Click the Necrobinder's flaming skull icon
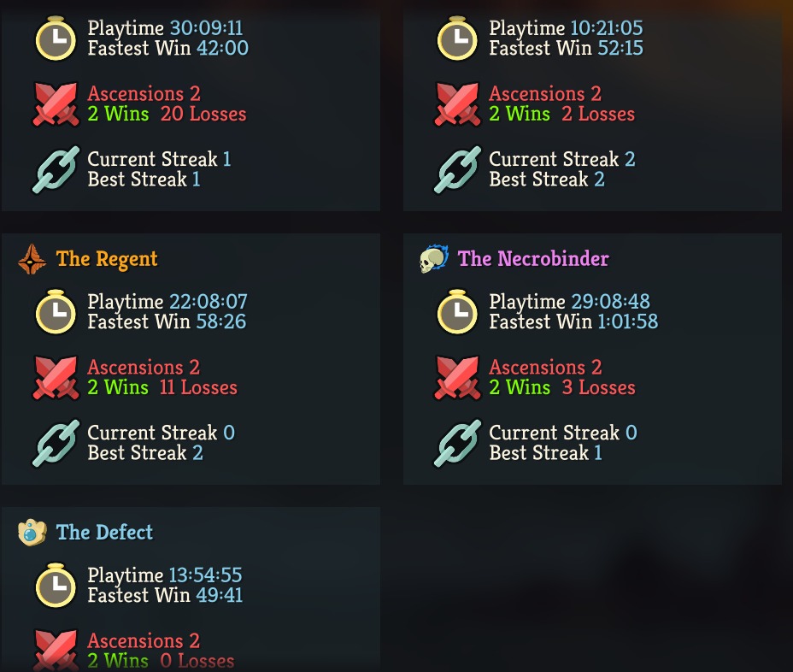 click(434, 258)
